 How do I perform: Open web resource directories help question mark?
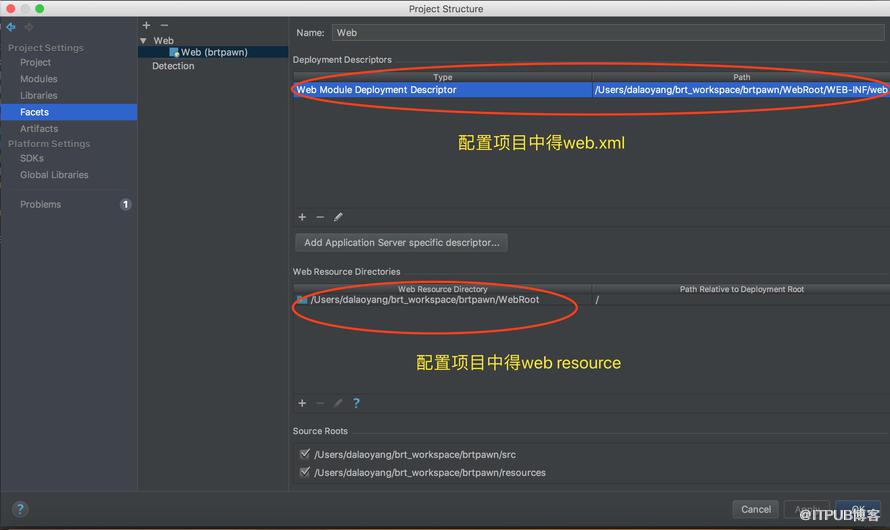click(x=356, y=403)
